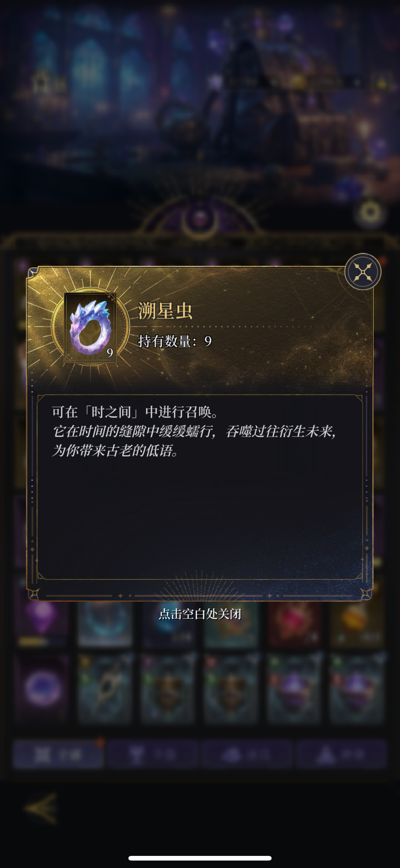
Task: Tap the 点击空白处关闭 hint text
Action: 200,614
